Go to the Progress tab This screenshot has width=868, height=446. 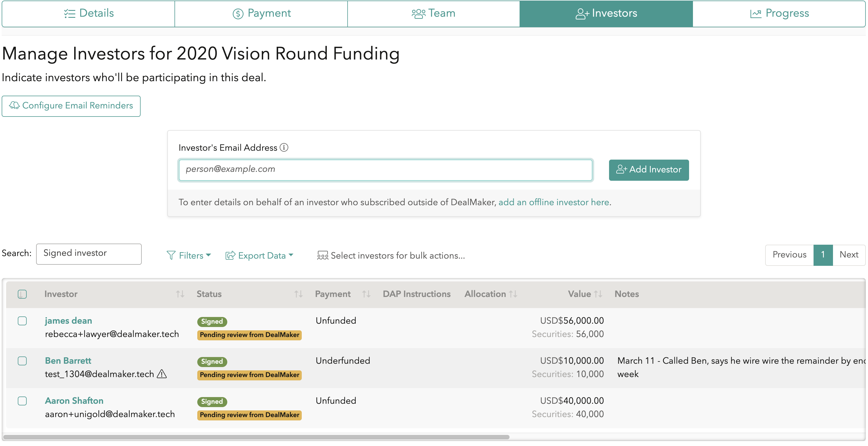click(779, 13)
